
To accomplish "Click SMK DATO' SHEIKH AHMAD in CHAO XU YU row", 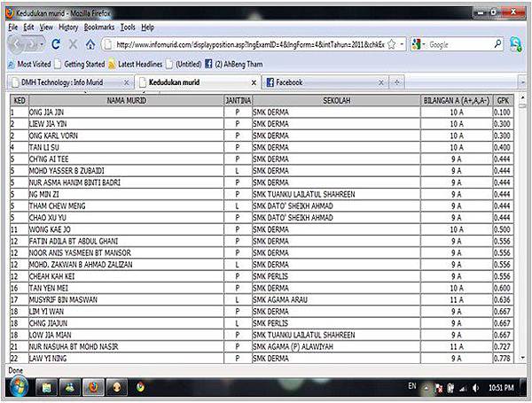I will [293, 218].
